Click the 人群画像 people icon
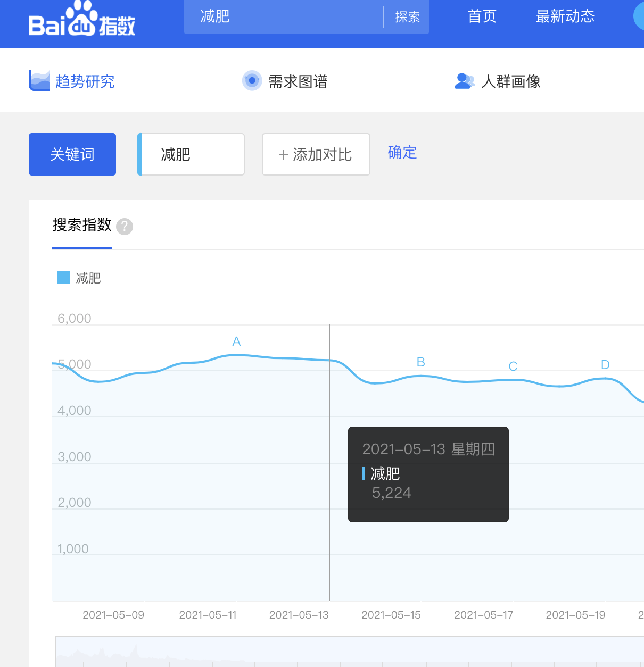 pyautogui.click(x=465, y=80)
